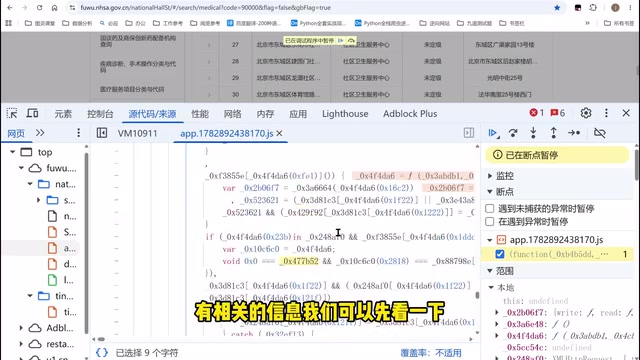Open the Adblock Plus tab

coord(410,114)
